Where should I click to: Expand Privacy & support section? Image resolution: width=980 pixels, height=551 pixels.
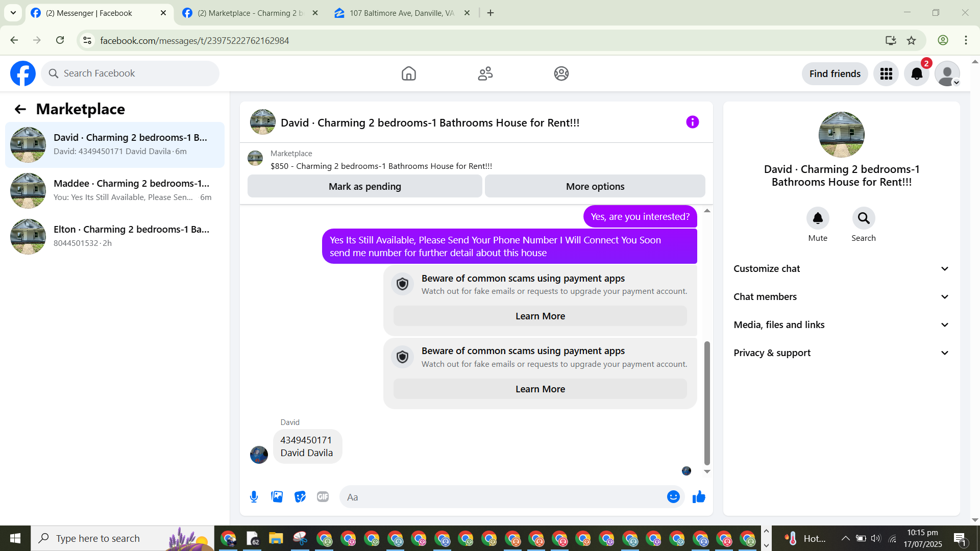tap(842, 353)
